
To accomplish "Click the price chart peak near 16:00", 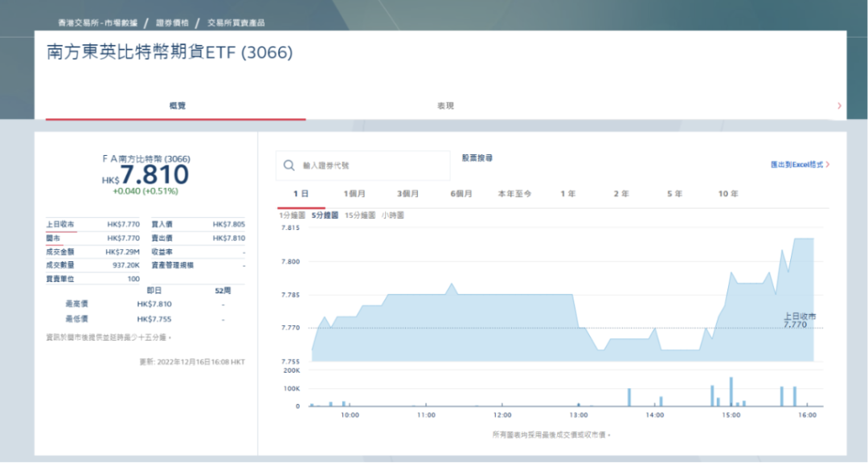I will click(x=804, y=239).
